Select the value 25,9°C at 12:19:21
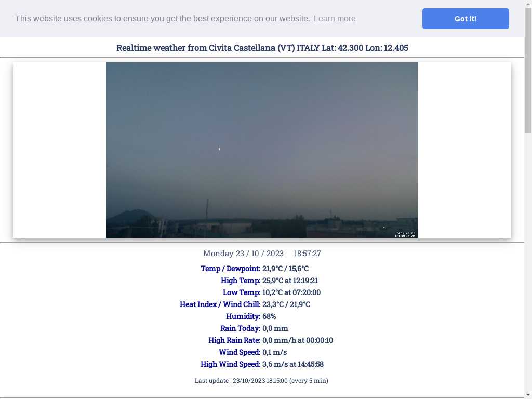Screen dimensions: 532x399 290,281
